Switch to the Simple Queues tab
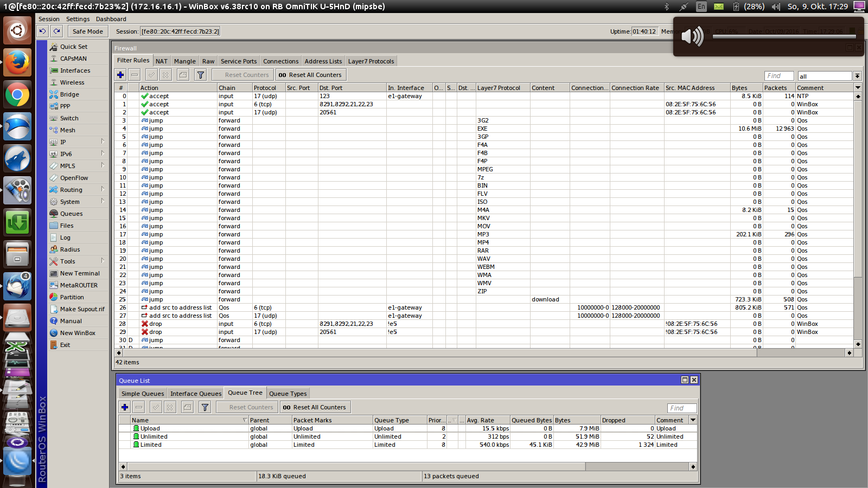Image resolution: width=868 pixels, height=488 pixels. tap(143, 394)
